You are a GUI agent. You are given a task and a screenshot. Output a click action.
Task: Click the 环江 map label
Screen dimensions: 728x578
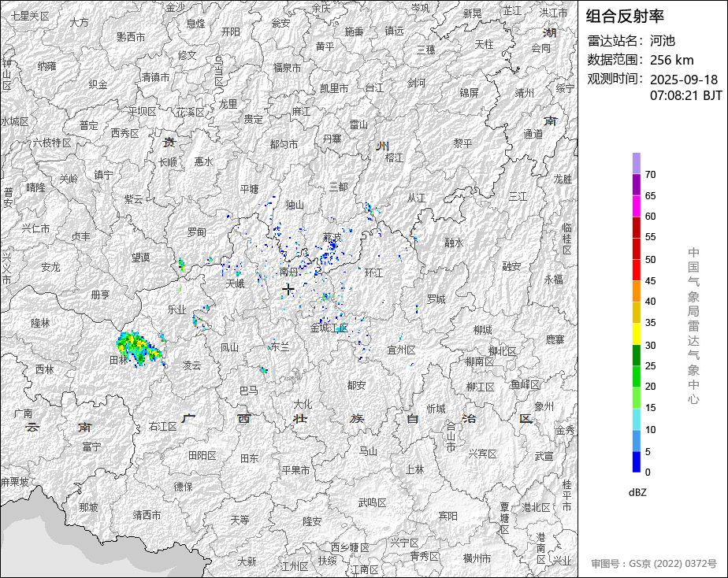point(373,272)
